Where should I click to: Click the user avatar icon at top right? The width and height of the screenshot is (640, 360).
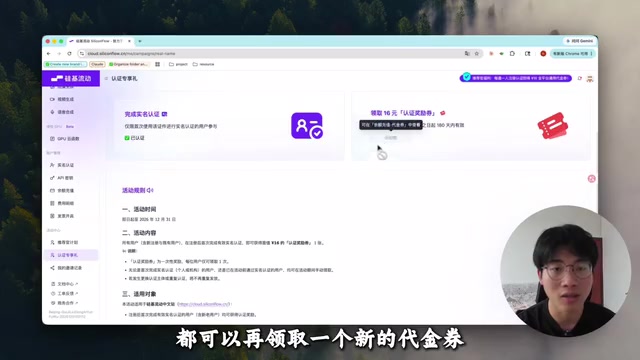pyautogui.click(x=590, y=78)
